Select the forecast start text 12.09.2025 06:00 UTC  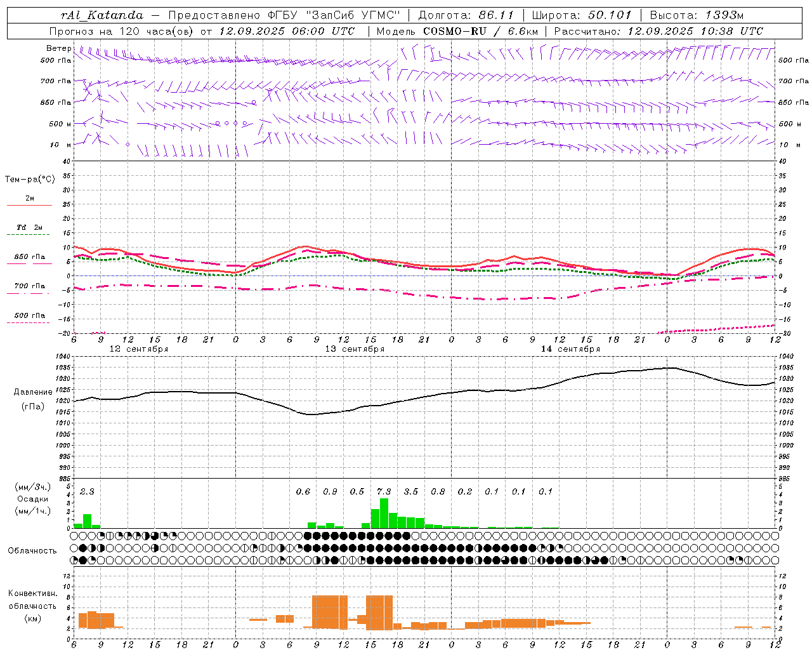point(287,31)
